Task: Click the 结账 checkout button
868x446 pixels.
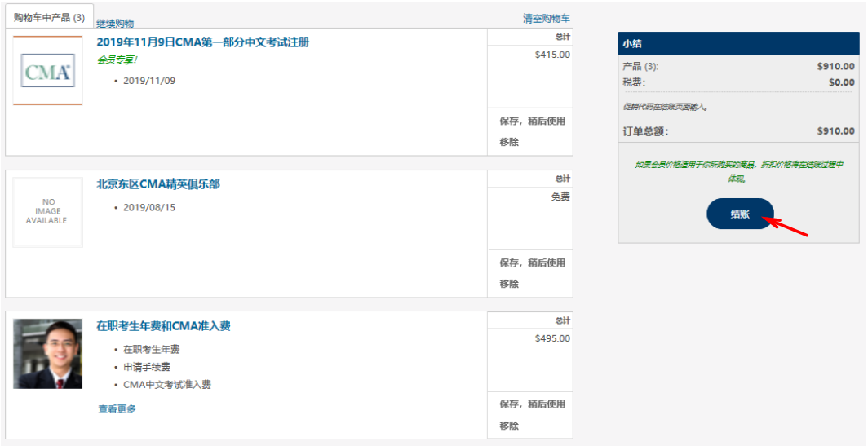Action: click(x=739, y=214)
